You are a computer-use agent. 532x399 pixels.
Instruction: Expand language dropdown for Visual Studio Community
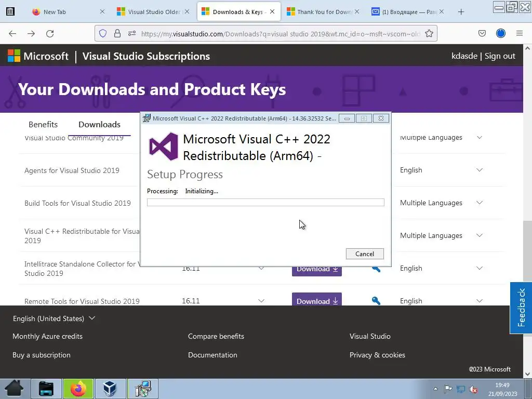[480, 137]
